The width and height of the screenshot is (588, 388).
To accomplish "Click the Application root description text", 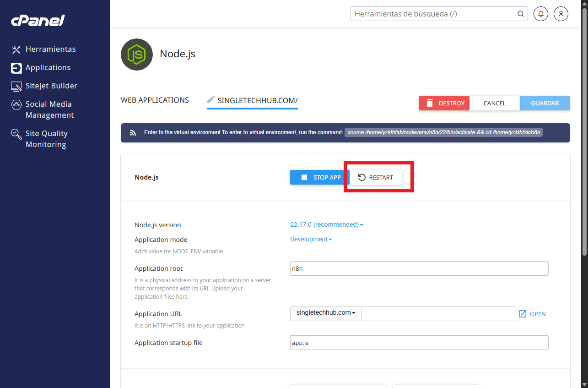I will 203,288.
